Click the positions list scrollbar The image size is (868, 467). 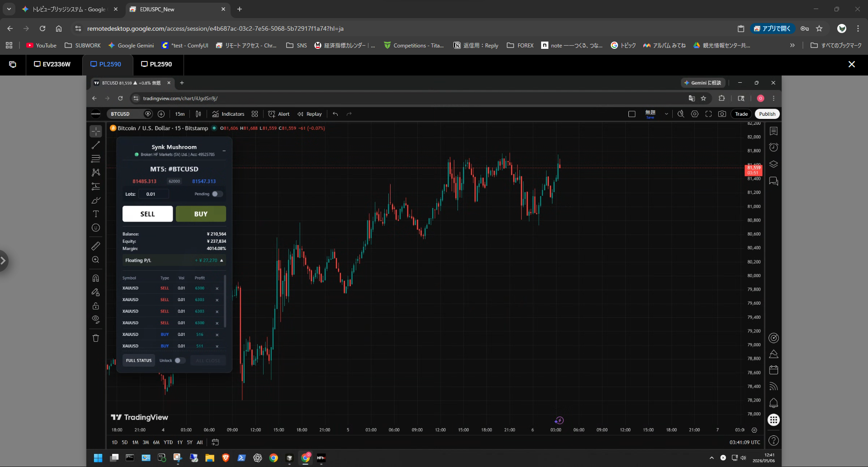pos(225,301)
